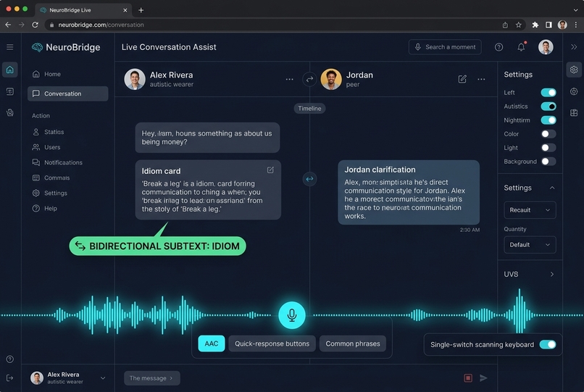Click the swap speakers arrow icon
This screenshot has height=392, width=584.
[309, 79]
